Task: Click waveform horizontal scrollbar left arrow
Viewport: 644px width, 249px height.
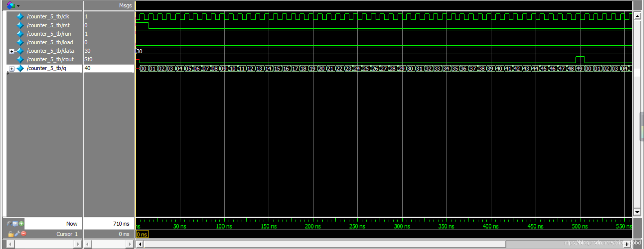Action: [140, 244]
